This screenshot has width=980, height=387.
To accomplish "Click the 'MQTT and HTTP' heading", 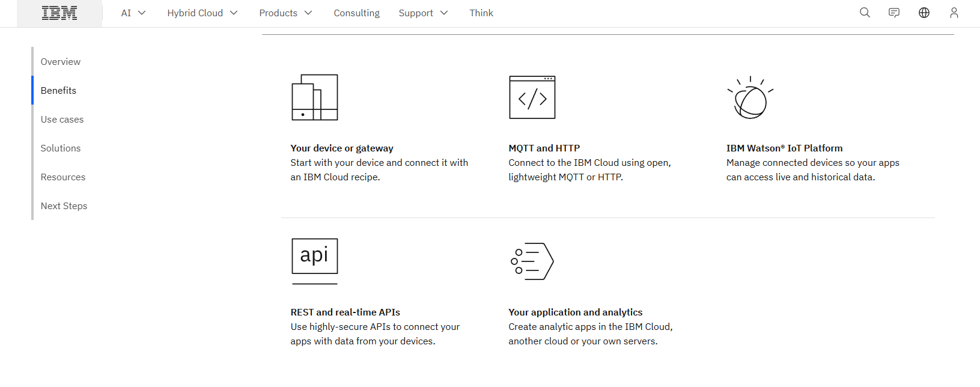I will [x=544, y=148].
